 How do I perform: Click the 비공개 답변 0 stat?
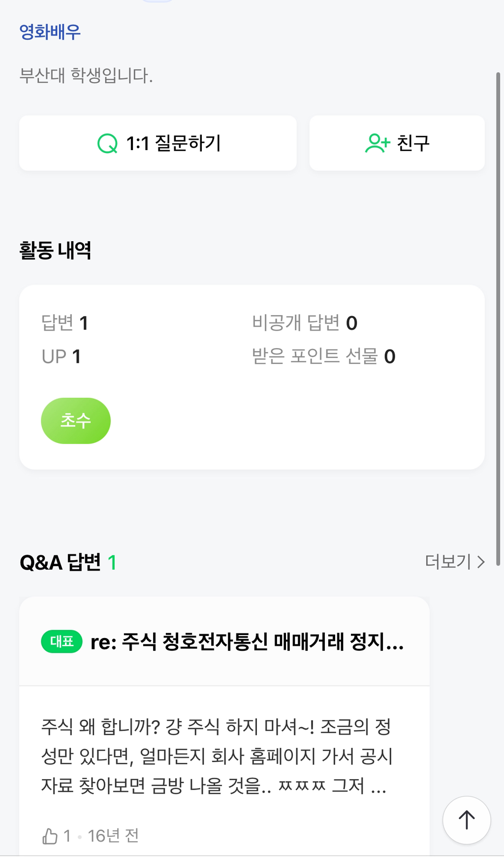click(x=305, y=323)
